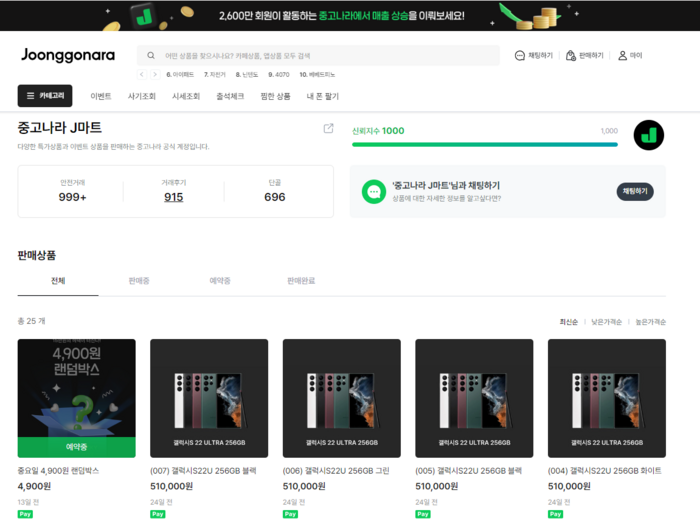Select the 판매중 tab
The width and height of the screenshot is (700, 532).
tap(139, 281)
